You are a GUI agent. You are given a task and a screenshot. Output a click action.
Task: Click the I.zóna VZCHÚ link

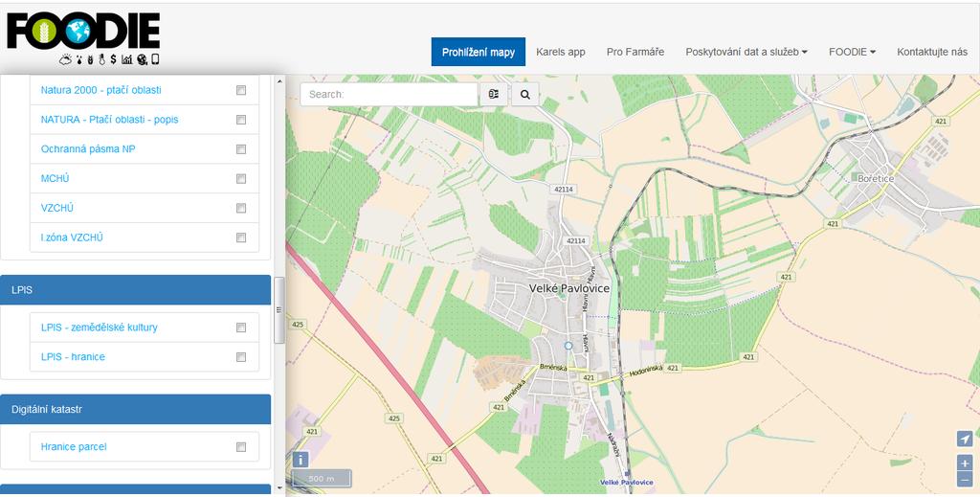(72, 237)
